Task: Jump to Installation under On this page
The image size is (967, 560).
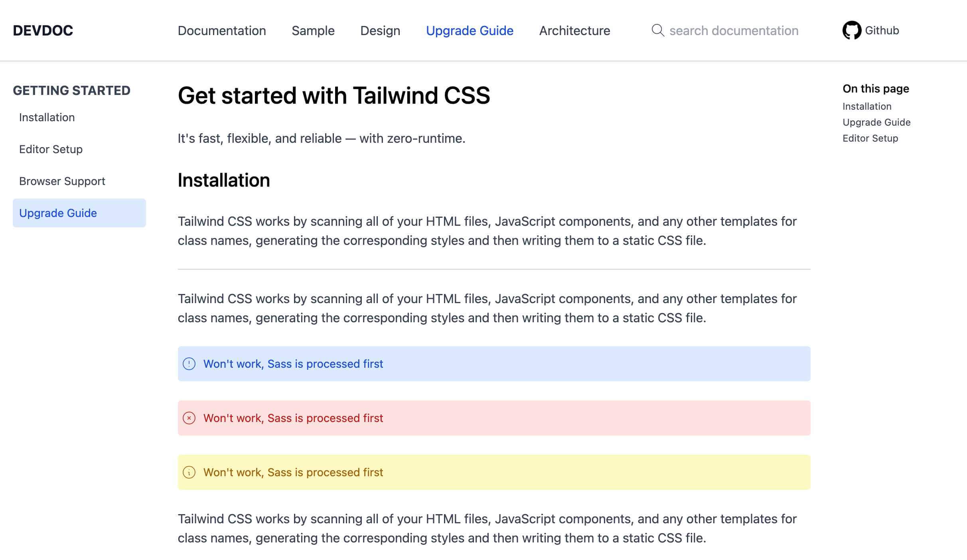Action: point(867,106)
